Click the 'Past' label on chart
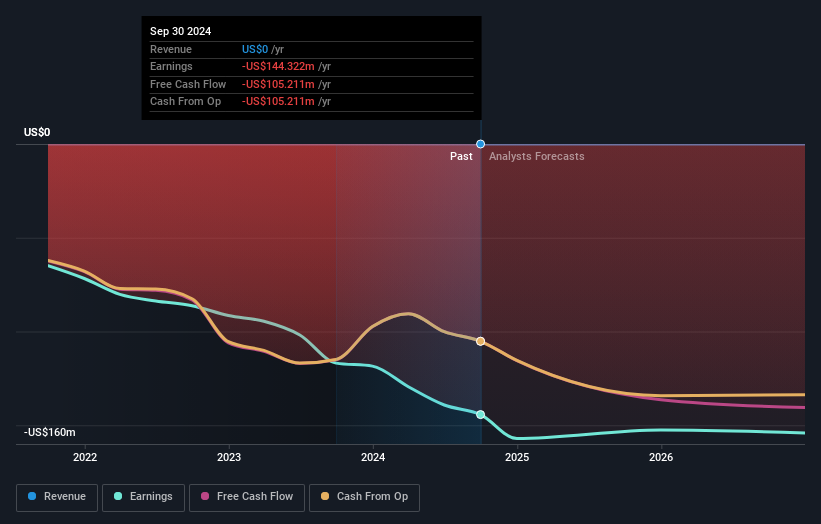This screenshot has width=821, height=524. click(x=461, y=156)
